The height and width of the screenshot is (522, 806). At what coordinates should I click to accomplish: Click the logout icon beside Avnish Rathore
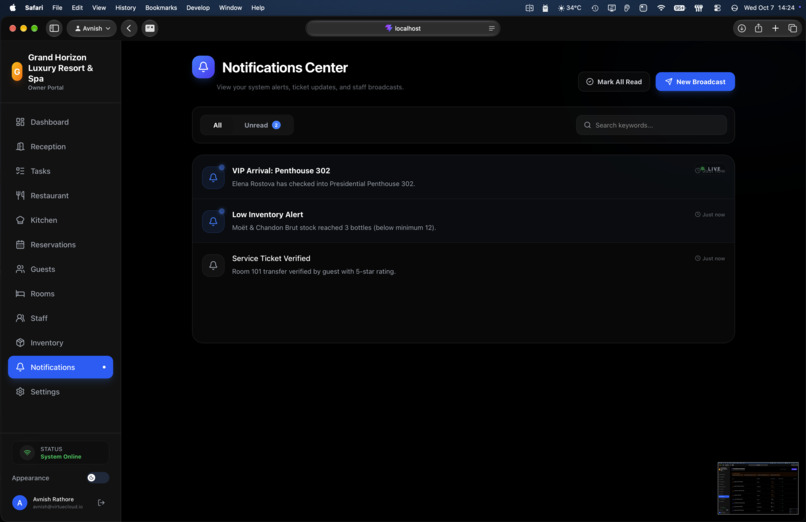[x=101, y=502]
